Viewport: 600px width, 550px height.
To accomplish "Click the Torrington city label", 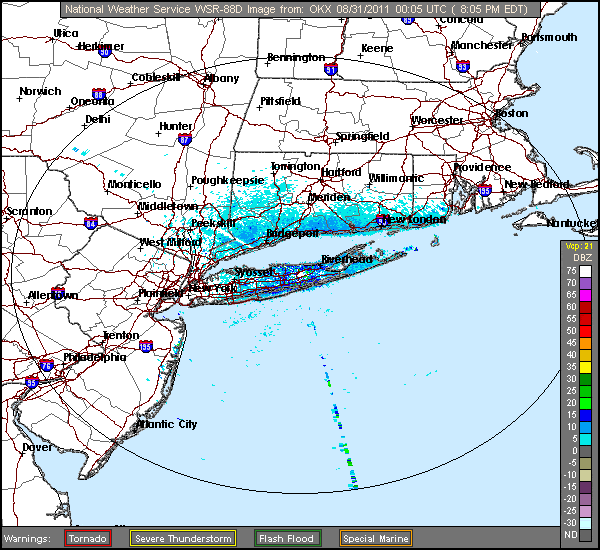I will coord(295,166).
